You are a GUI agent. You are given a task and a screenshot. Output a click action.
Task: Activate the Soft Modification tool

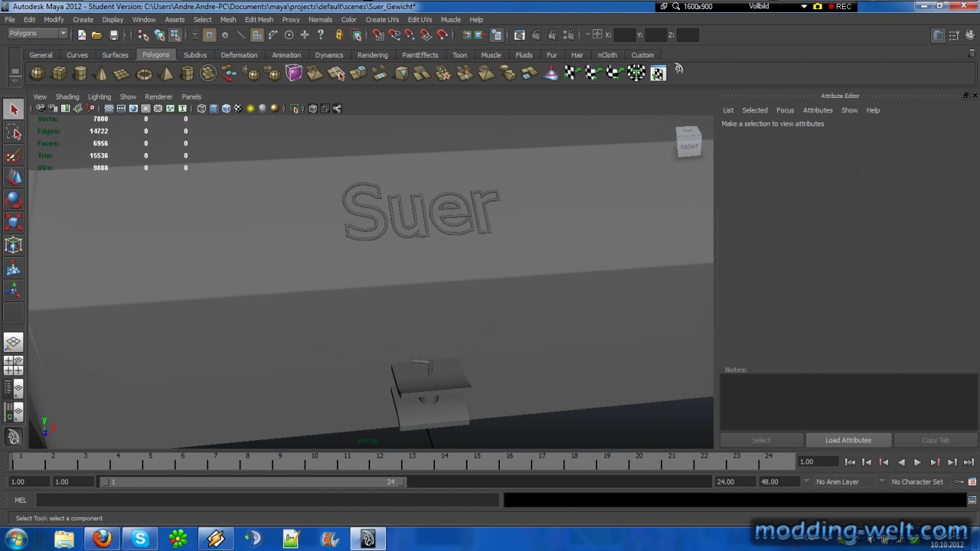click(14, 268)
